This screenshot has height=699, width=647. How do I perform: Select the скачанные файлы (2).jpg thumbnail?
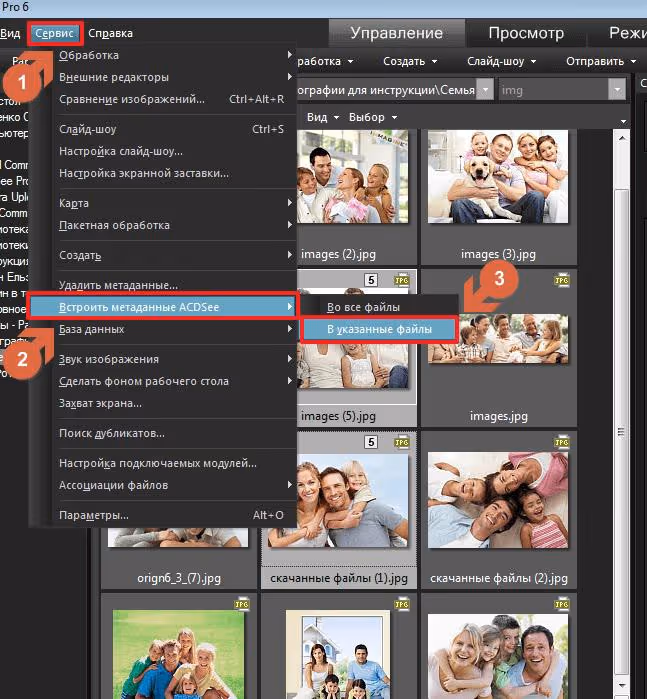point(498,501)
